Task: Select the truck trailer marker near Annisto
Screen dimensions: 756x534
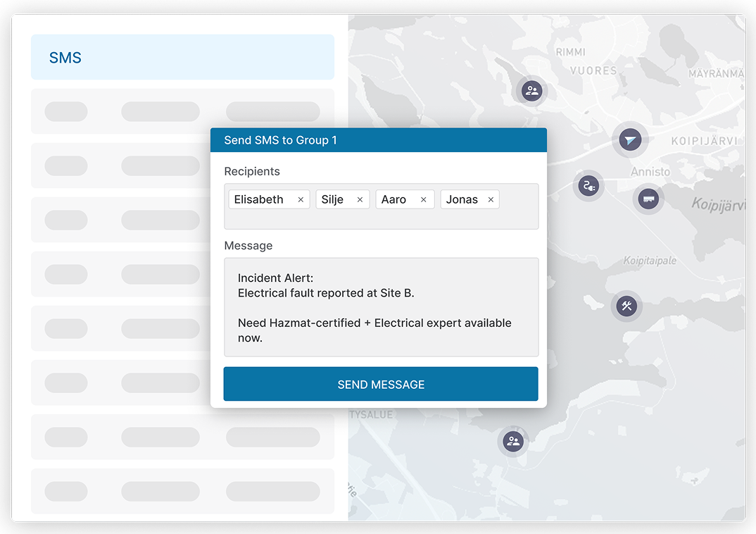Action: tap(648, 199)
